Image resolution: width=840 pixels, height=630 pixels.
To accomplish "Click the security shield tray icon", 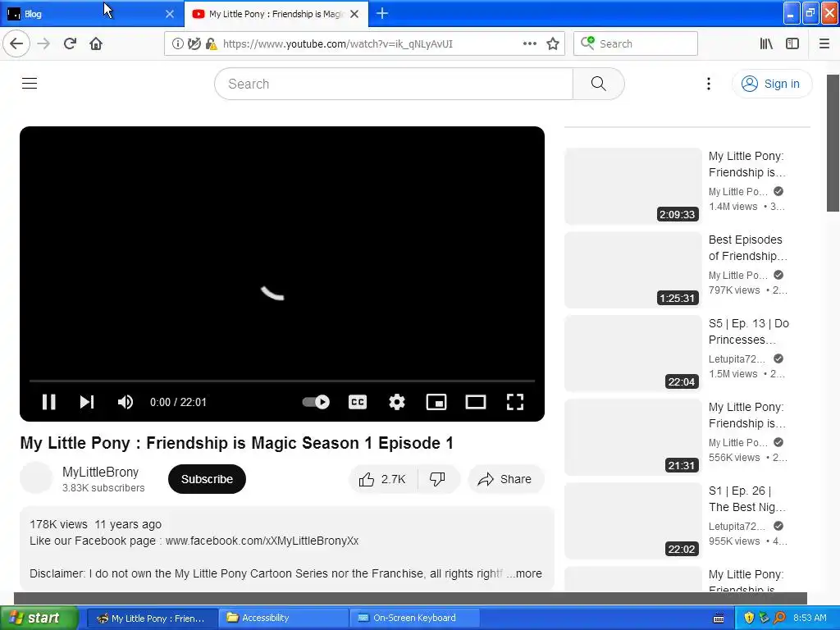I will click(749, 619).
